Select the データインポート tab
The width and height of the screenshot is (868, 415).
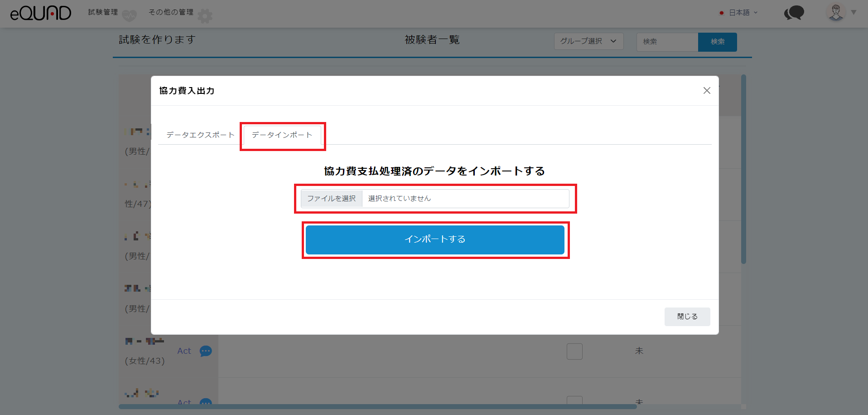click(x=282, y=135)
